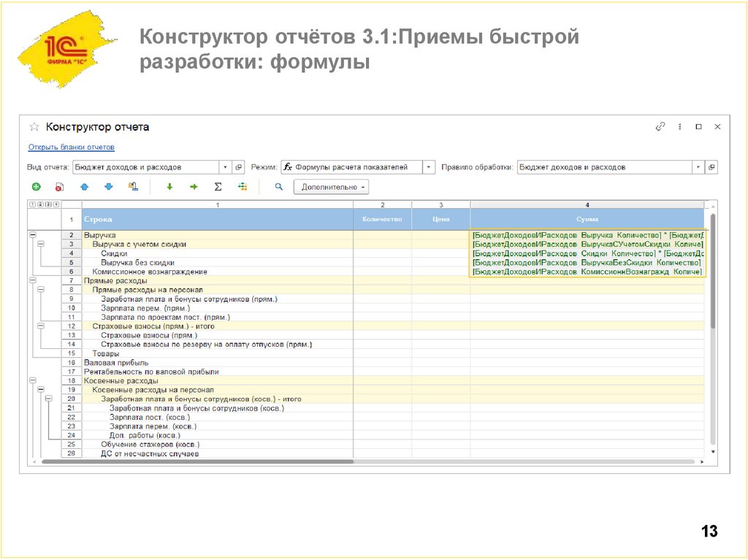Viewport: 748px width, 560px height.
Task: Move the selected row down with blue arrow
Action: [110, 186]
